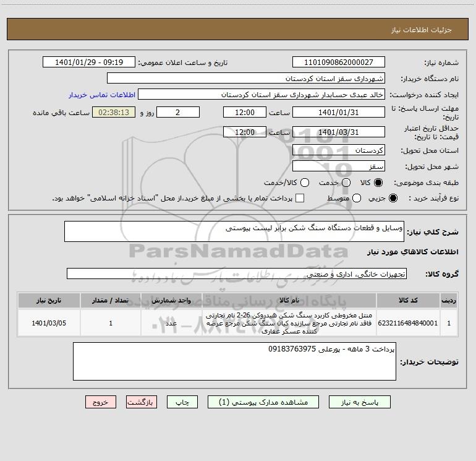Screen dimensions: 476x461
Task: Select the کالا radio button
Action: [x=378, y=183]
